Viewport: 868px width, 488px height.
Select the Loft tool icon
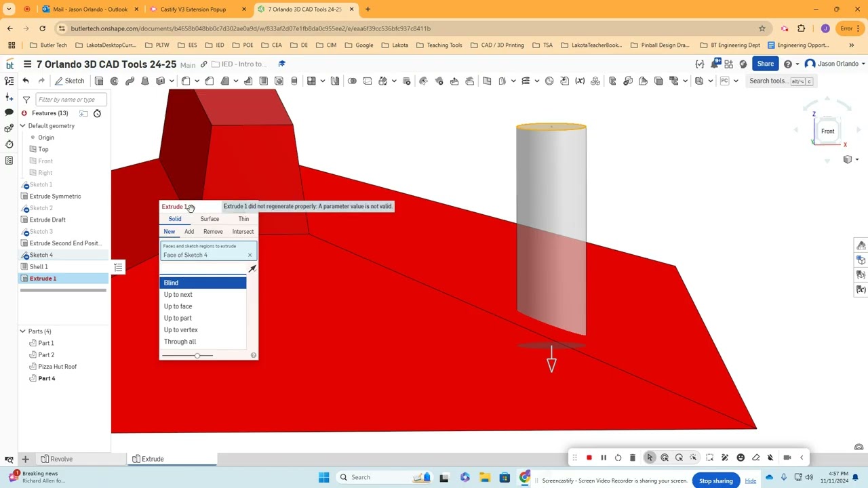[x=145, y=81]
